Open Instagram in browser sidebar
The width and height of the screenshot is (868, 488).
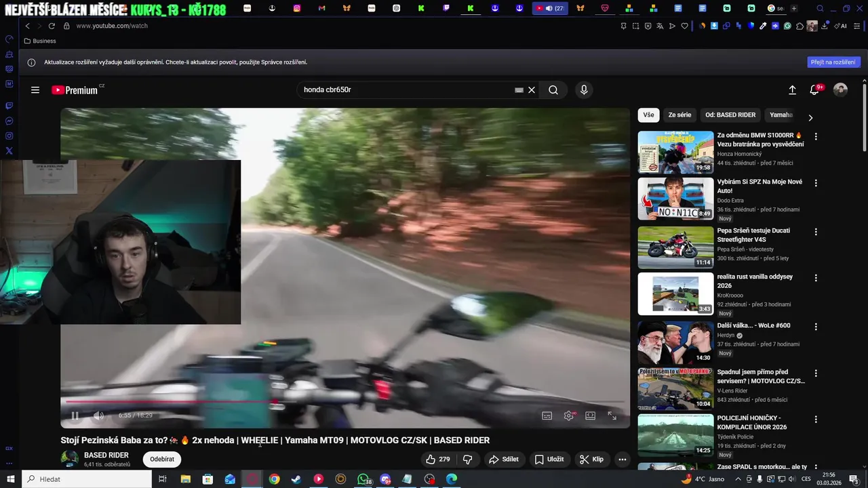(x=9, y=136)
